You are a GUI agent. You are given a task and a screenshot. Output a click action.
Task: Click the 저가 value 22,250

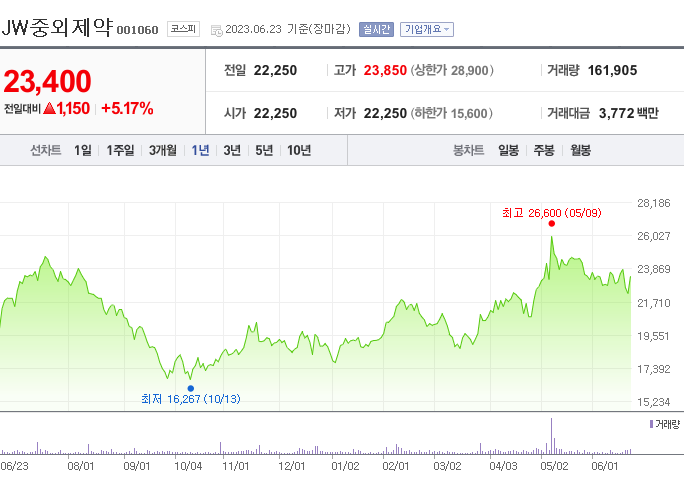tap(385, 113)
